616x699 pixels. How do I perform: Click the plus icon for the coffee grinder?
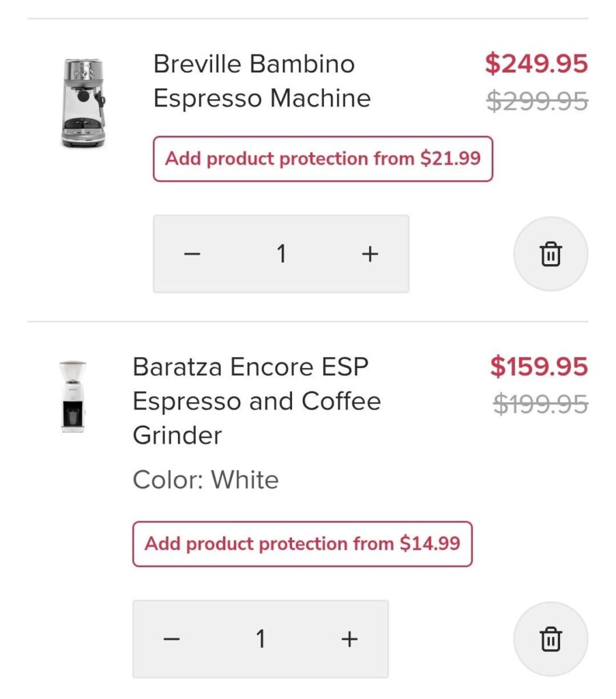pos(348,638)
